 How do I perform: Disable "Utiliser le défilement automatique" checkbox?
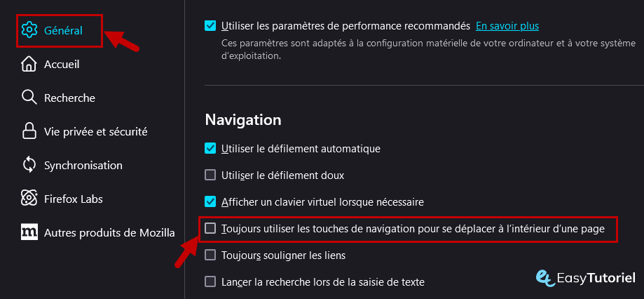coord(210,148)
